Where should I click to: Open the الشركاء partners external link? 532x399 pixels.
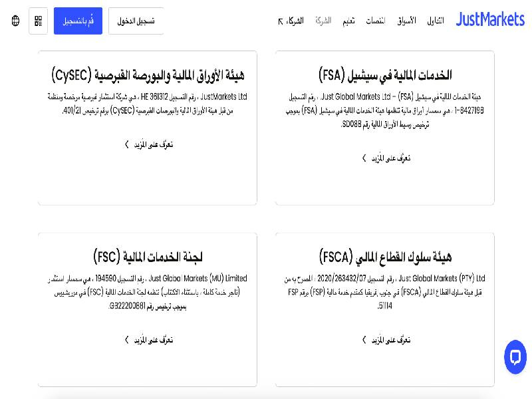point(291,21)
